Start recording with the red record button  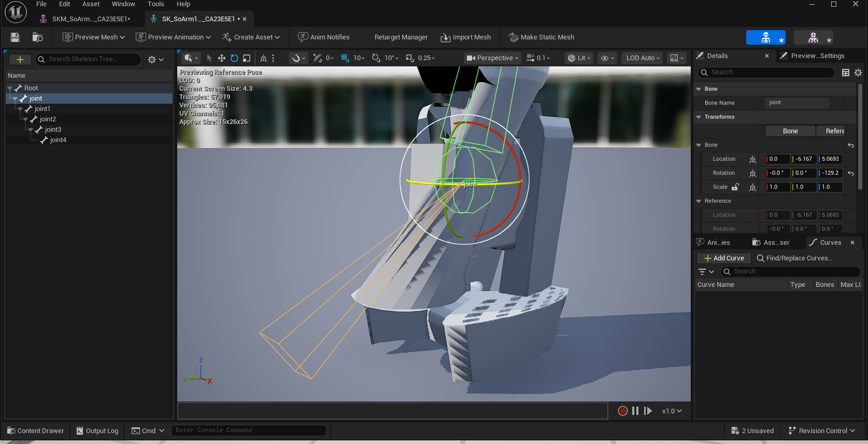[x=623, y=411]
